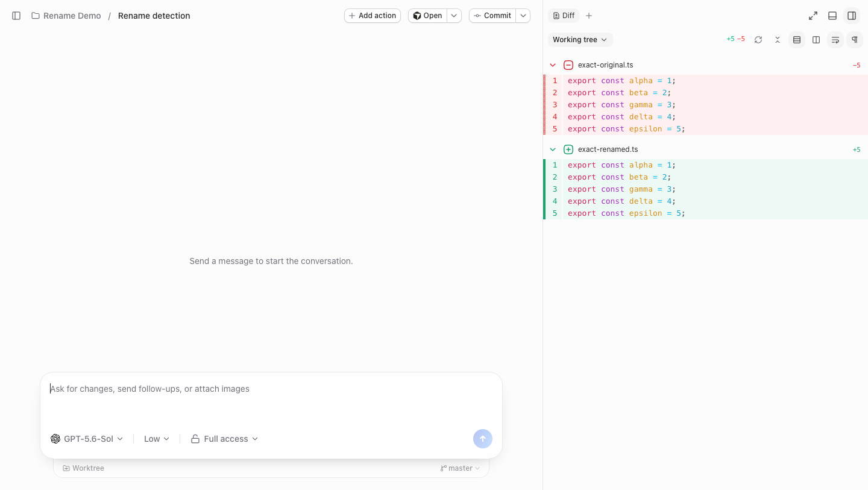Toggle the right side panel layout icon

(852, 16)
